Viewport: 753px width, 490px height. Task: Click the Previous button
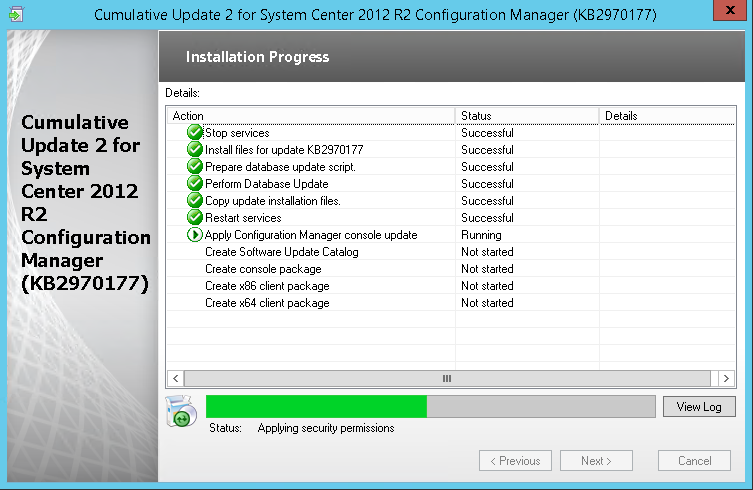[515, 461]
